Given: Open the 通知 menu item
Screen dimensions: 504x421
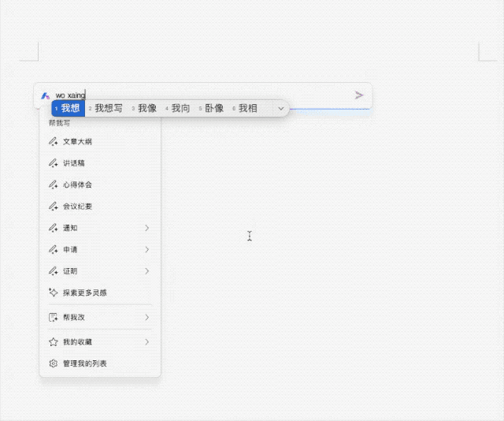Looking at the screenshot, I should coord(100,228).
